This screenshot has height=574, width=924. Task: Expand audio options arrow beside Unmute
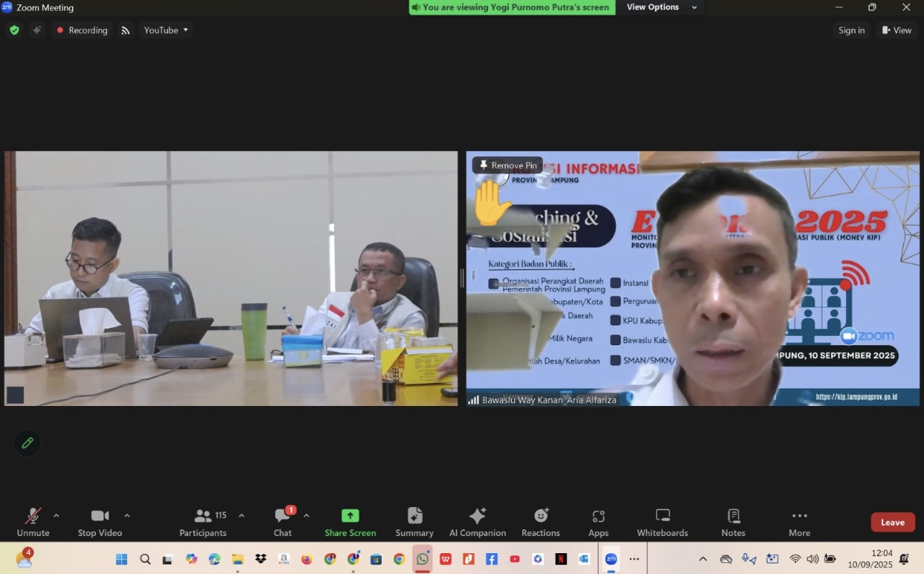57,515
